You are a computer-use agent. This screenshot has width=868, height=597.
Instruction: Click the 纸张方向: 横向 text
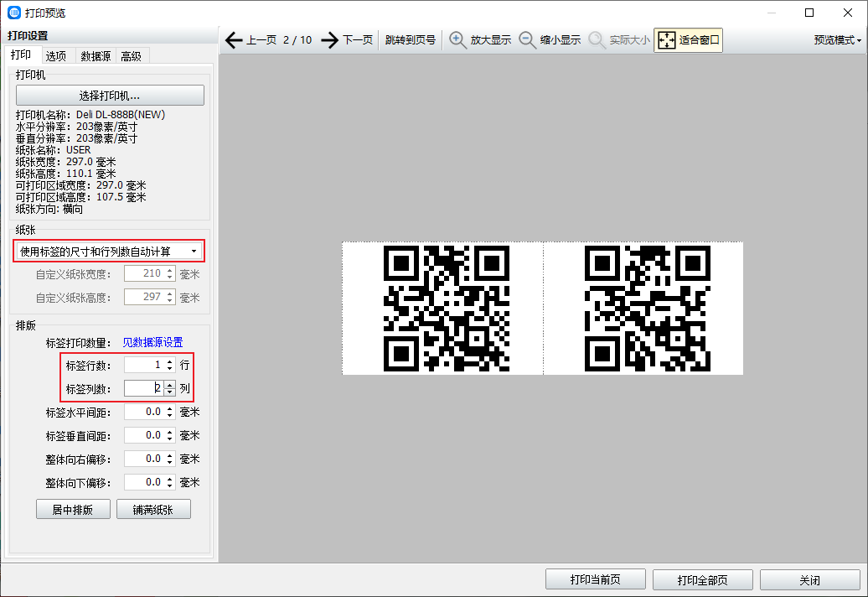click(x=49, y=209)
